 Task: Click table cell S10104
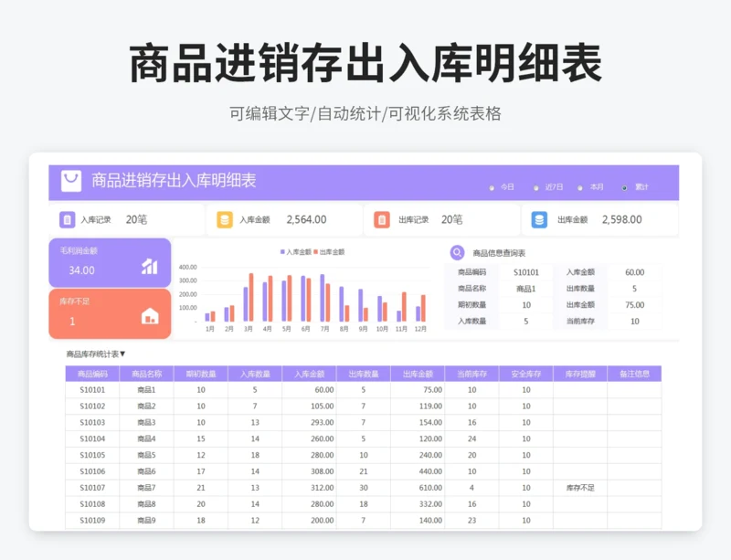[92, 438]
